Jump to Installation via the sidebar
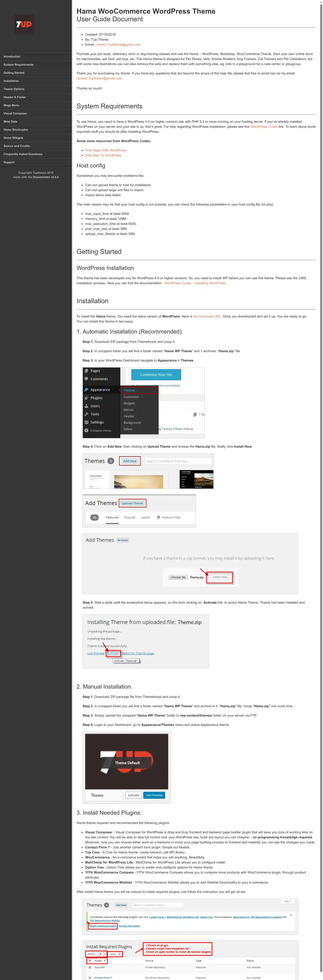 (36, 81)
